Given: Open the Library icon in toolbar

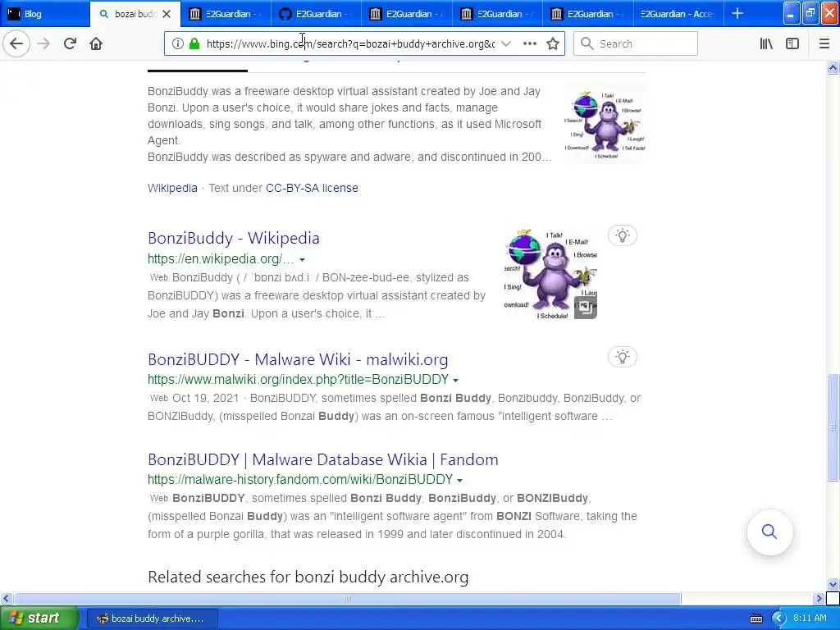Looking at the screenshot, I should tap(766, 43).
